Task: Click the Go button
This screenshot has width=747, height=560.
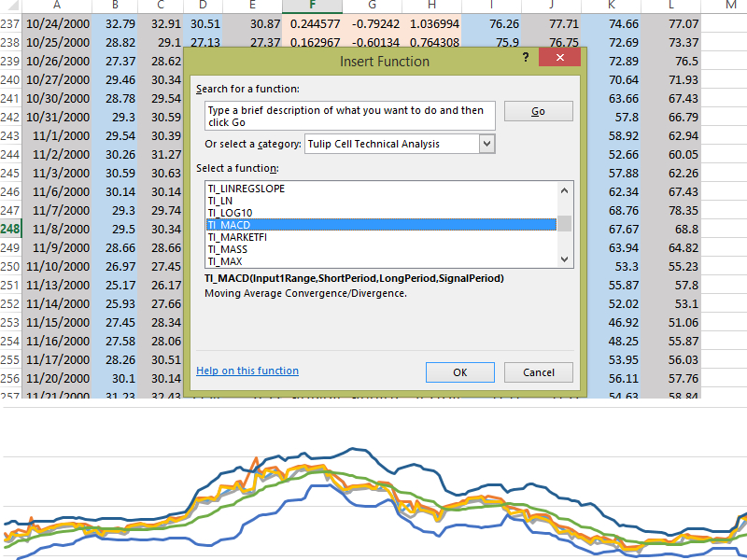Action: click(538, 111)
